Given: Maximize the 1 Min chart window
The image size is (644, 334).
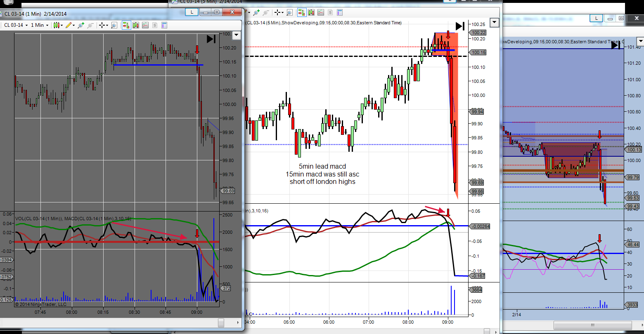Looking at the screenshot, I should pyautogui.click(x=217, y=12).
